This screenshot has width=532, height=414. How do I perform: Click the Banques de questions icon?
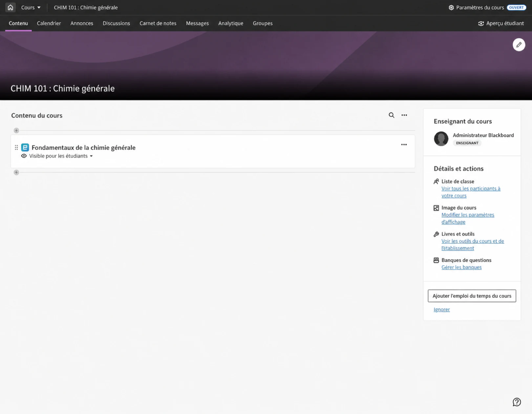click(x=436, y=260)
